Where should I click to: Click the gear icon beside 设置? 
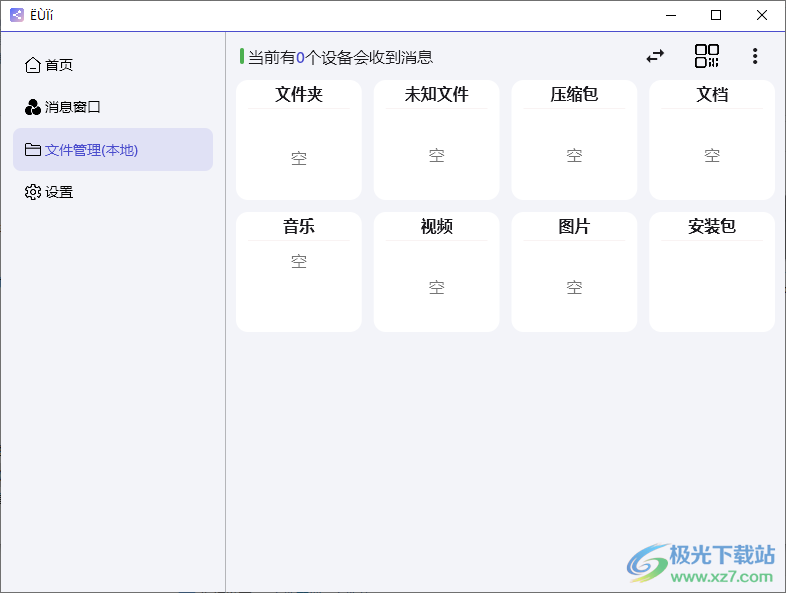pyautogui.click(x=33, y=192)
